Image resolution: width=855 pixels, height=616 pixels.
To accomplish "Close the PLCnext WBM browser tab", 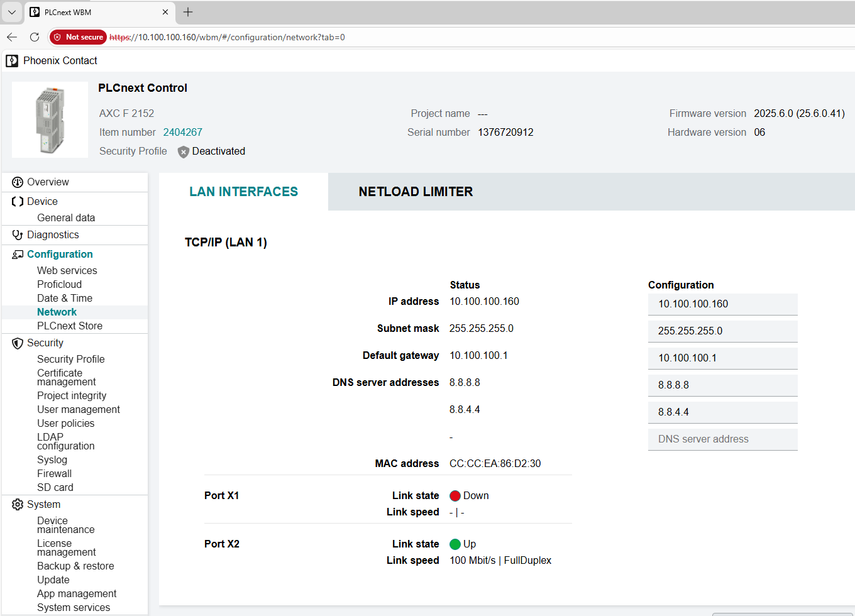I will click(165, 12).
